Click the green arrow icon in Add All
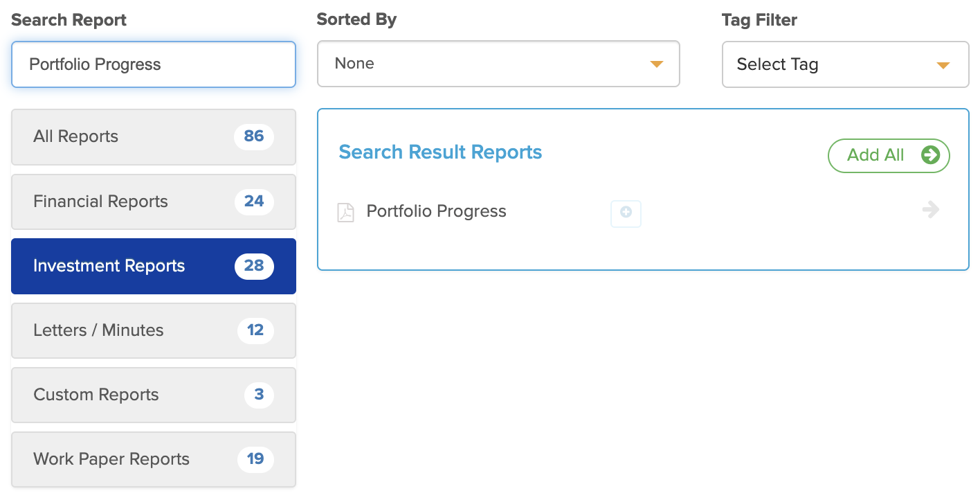This screenshot has width=980, height=500. click(930, 154)
